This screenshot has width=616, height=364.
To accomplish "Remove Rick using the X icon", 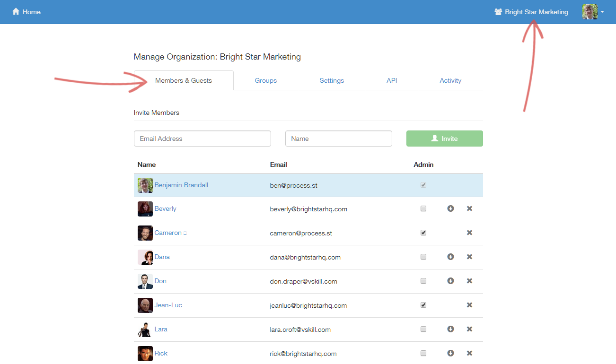I will [469, 353].
